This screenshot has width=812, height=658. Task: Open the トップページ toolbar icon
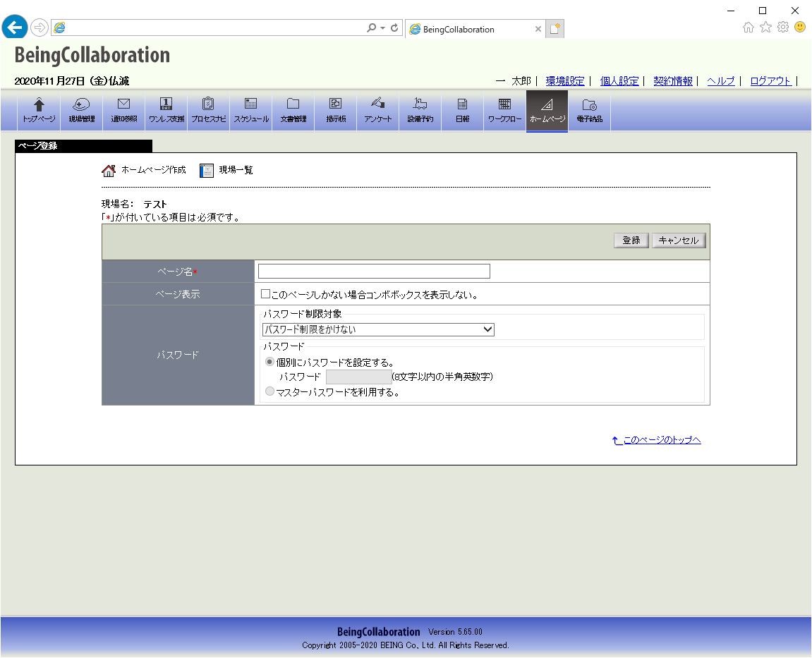pos(39,110)
